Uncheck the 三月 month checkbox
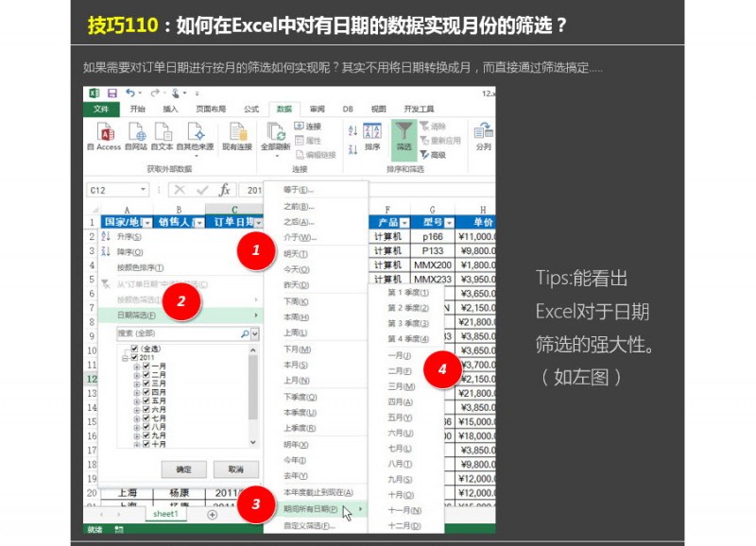This screenshot has height=546, width=756. pos(146,384)
